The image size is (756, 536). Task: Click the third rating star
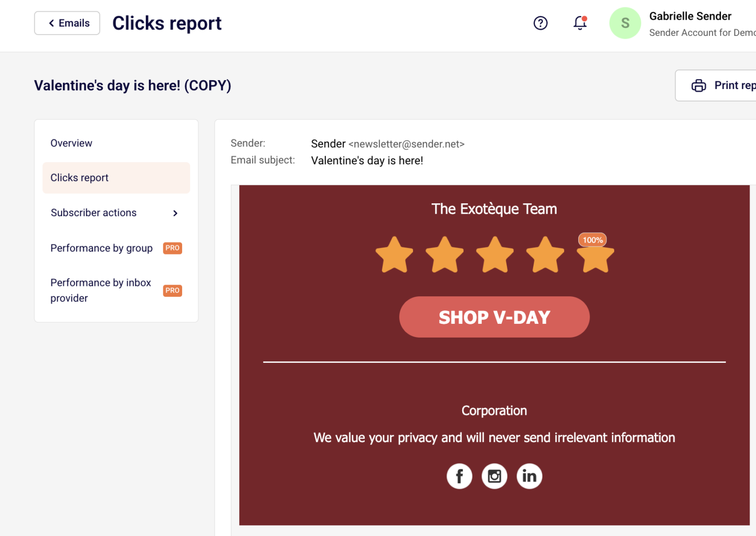495,254
